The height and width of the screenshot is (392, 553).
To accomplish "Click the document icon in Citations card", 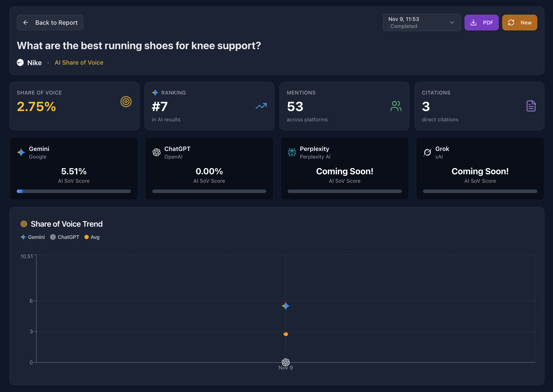I will [x=531, y=106].
